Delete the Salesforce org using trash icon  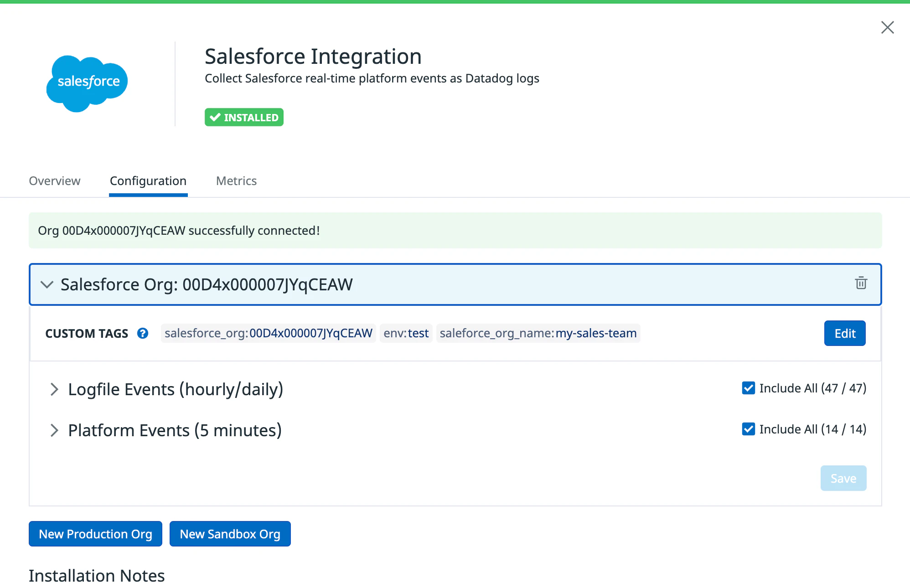coord(861,283)
